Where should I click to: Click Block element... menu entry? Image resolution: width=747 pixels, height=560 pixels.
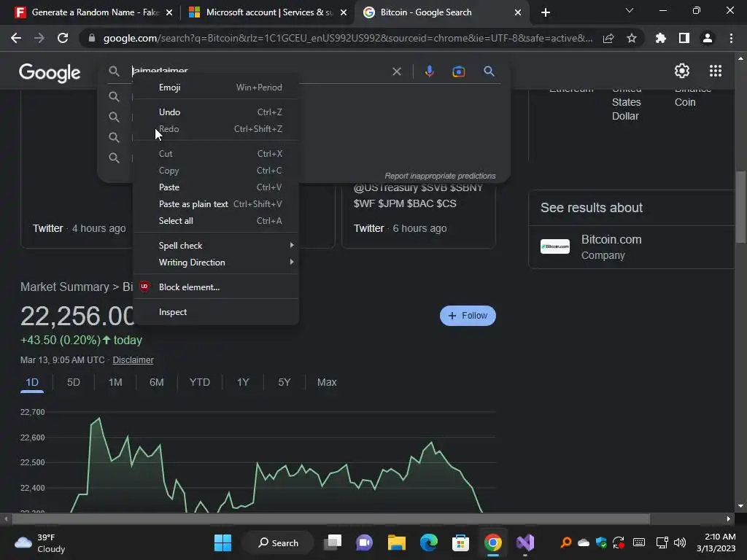tap(216, 287)
